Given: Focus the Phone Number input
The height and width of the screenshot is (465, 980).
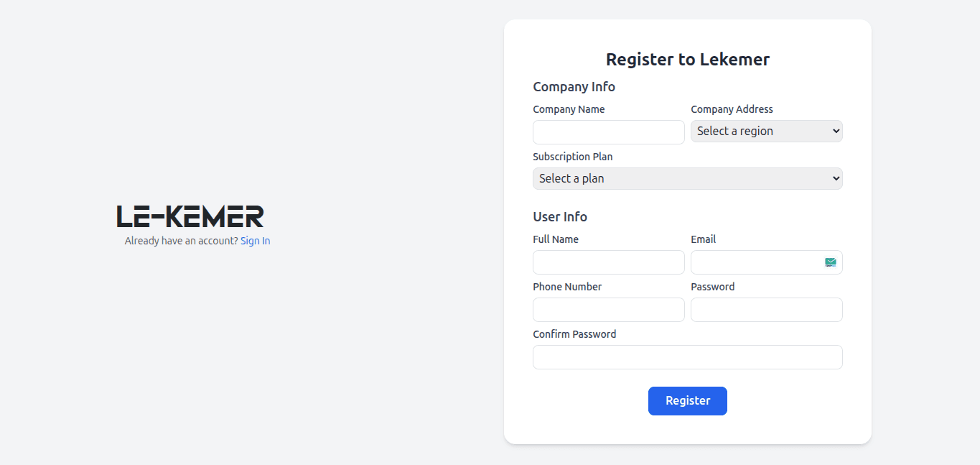Looking at the screenshot, I should pos(608,310).
